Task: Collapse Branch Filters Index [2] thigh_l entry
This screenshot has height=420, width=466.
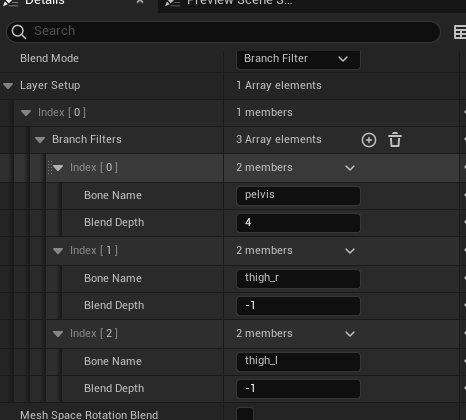Action: [x=58, y=334]
